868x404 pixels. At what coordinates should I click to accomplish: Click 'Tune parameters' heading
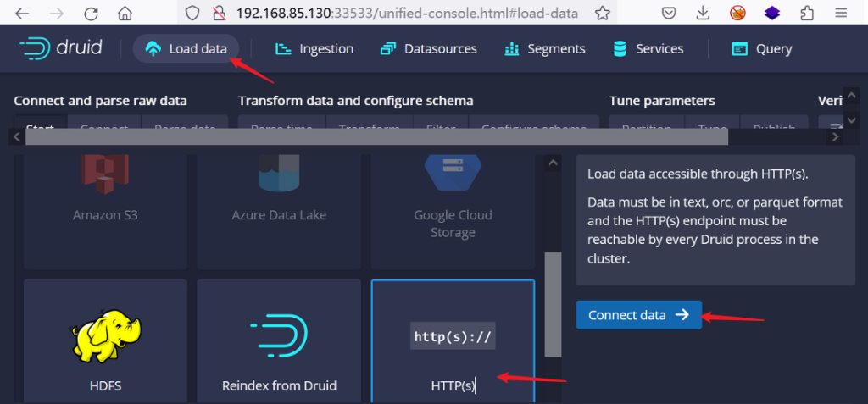662,101
